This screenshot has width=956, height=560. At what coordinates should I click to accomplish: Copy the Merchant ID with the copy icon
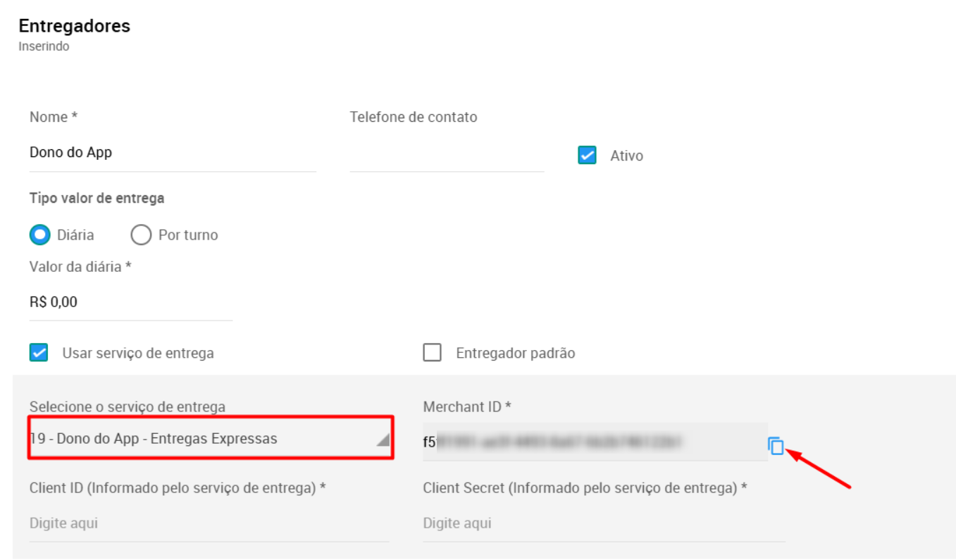tap(776, 445)
